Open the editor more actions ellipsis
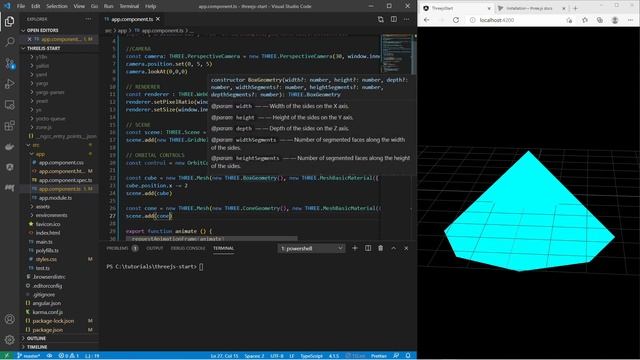 click(x=407, y=19)
